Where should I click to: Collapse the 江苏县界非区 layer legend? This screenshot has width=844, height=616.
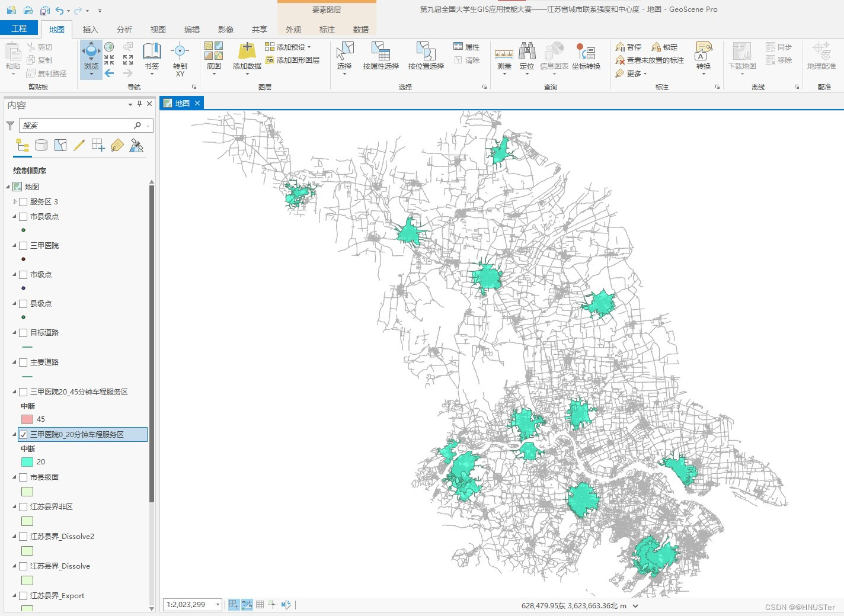click(15, 507)
